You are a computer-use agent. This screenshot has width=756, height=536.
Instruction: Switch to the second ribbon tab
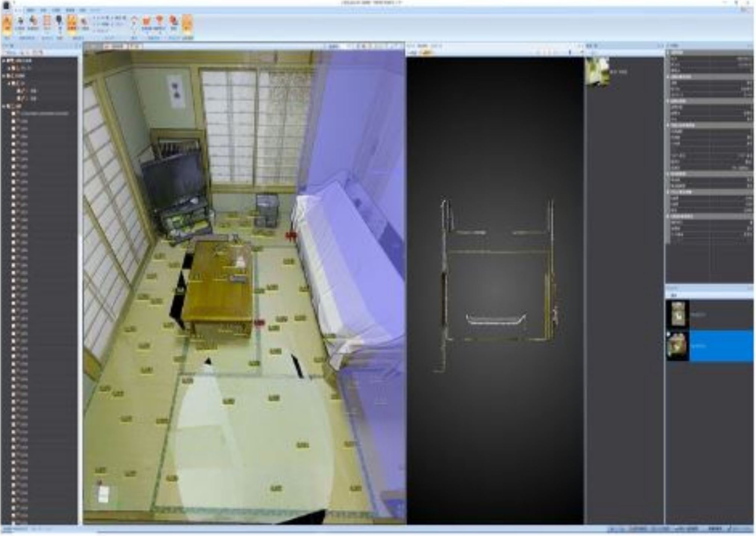pyautogui.click(x=43, y=10)
